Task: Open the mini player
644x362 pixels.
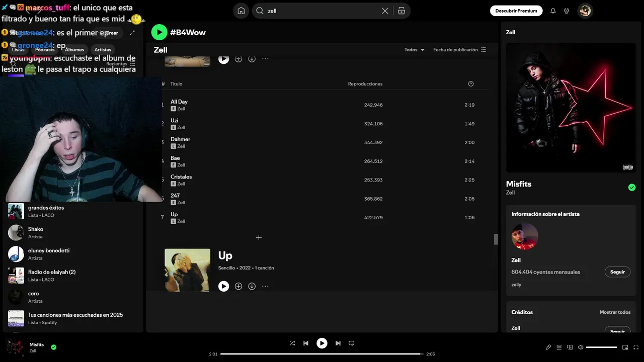Action: pyautogui.click(x=625, y=347)
